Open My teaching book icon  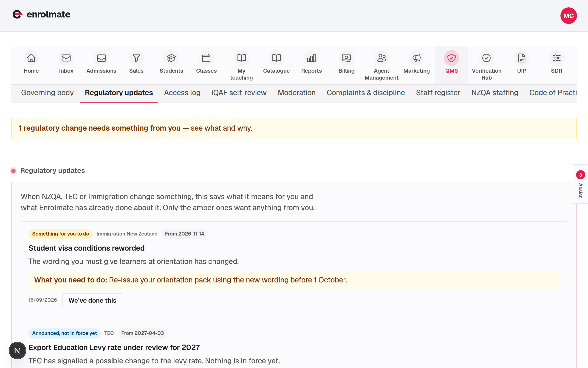click(x=242, y=58)
